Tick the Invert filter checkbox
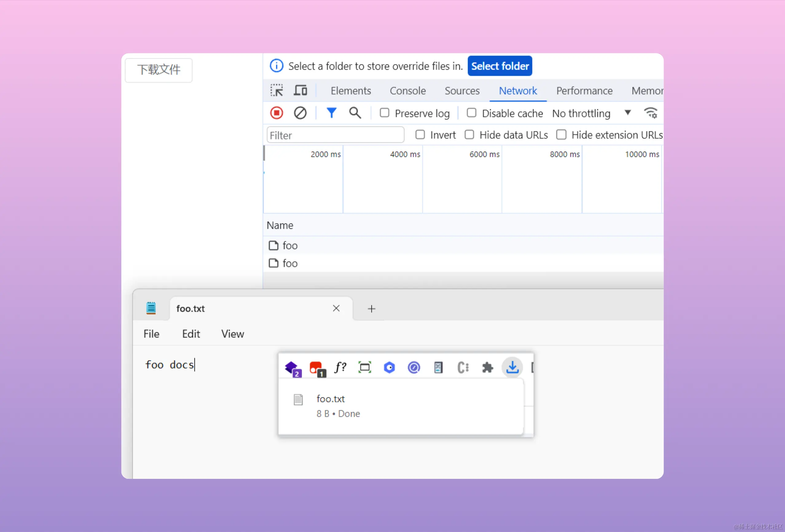785x532 pixels. point(420,135)
